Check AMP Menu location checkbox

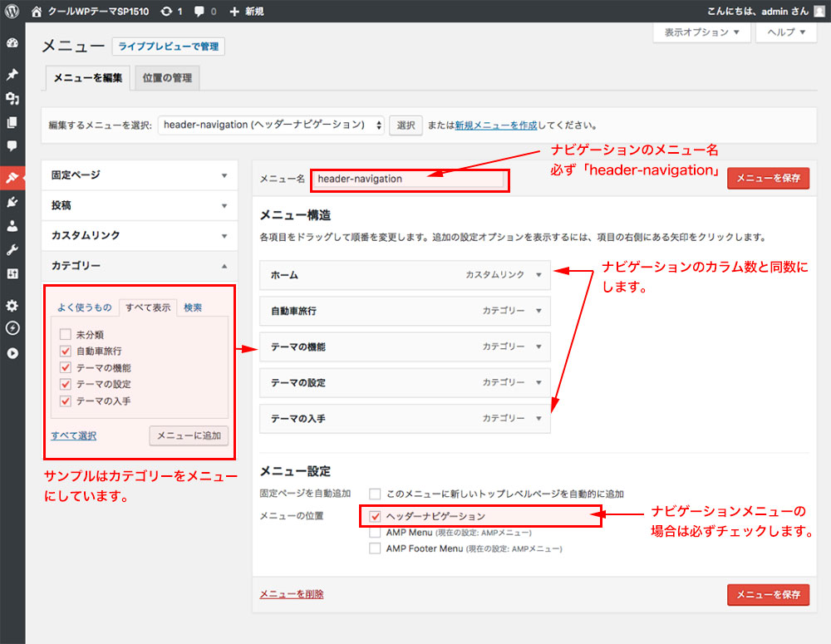coord(375,532)
